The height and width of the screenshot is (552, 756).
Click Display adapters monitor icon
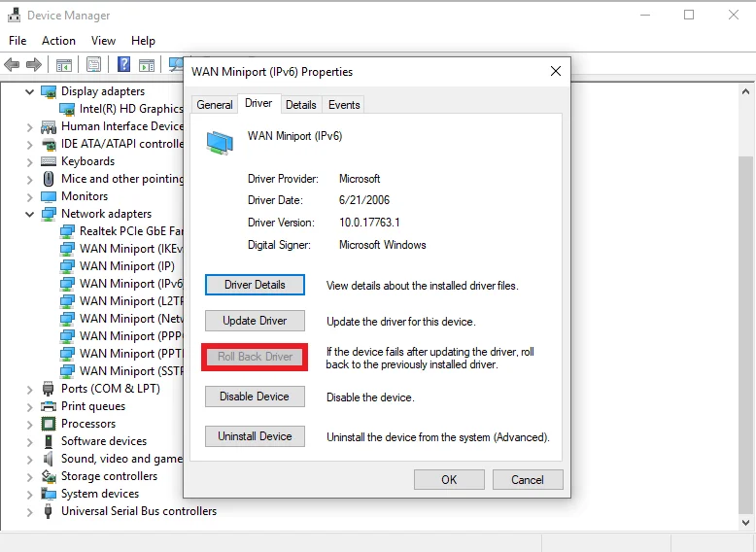(49, 91)
